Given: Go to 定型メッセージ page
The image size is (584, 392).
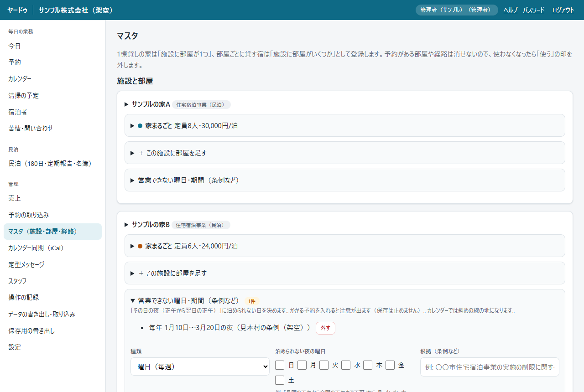Looking at the screenshot, I should 52,264.
